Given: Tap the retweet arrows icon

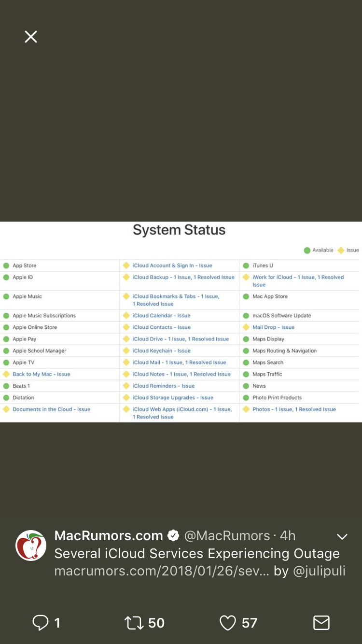Looking at the screenshot, I should pyautogui.click(x=134, y=623).
